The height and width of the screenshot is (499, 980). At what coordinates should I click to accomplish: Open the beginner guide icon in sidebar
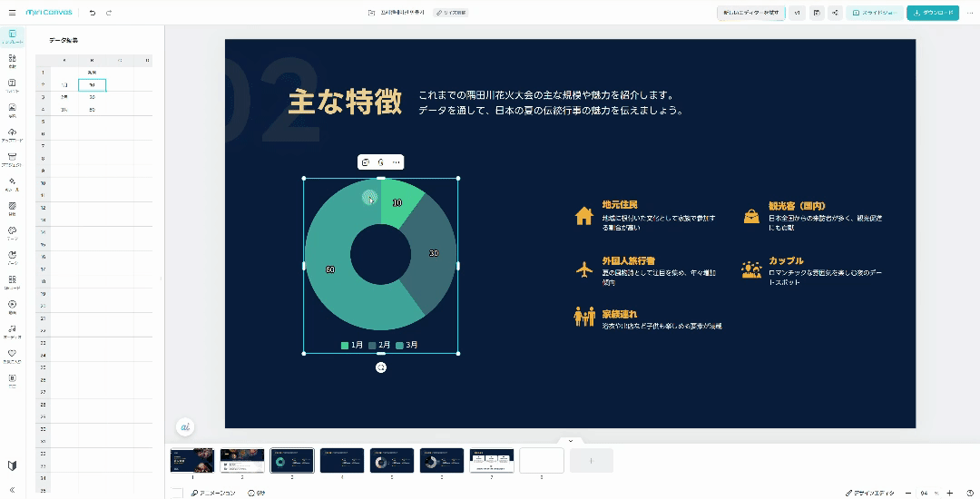12,466
